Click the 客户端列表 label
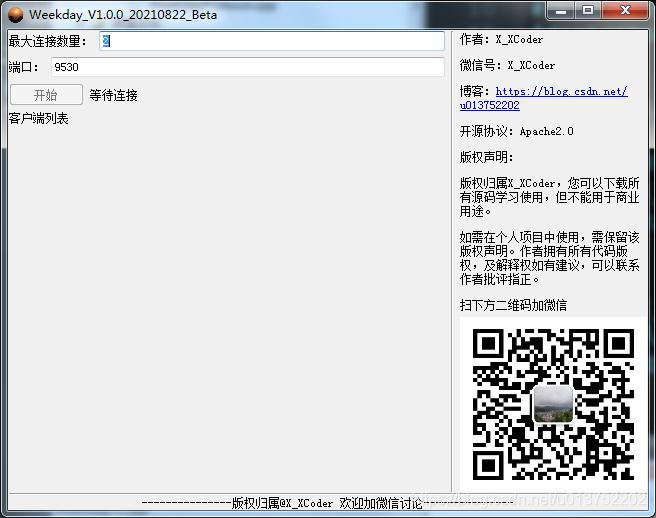 [x=38, y=118]
